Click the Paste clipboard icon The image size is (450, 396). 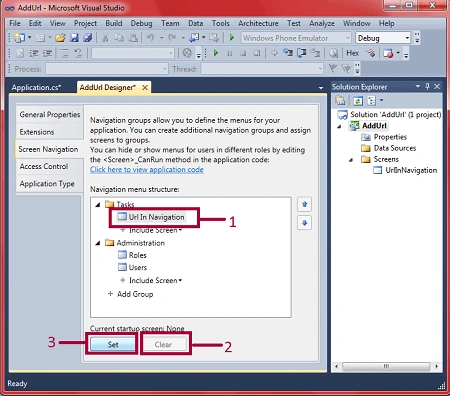pos(133,38)
